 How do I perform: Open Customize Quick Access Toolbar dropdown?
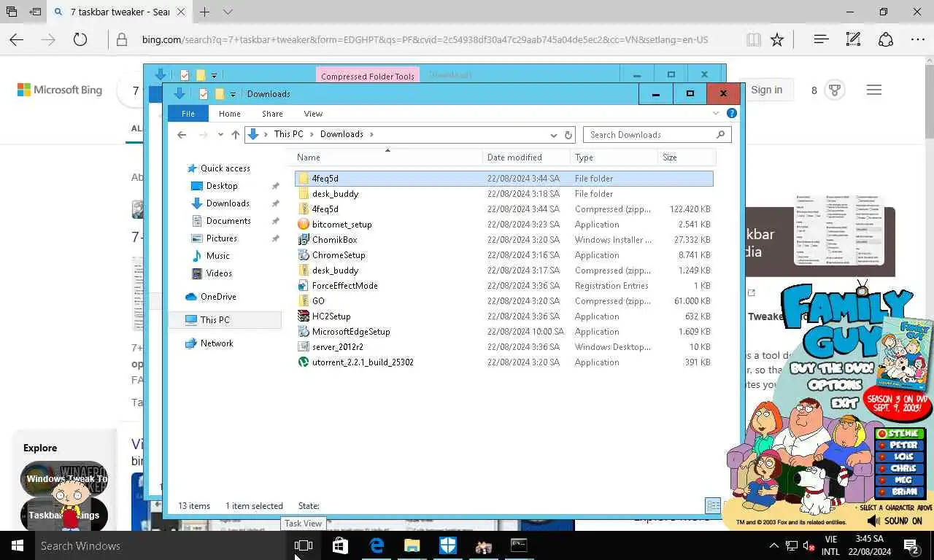click(233, 94)
